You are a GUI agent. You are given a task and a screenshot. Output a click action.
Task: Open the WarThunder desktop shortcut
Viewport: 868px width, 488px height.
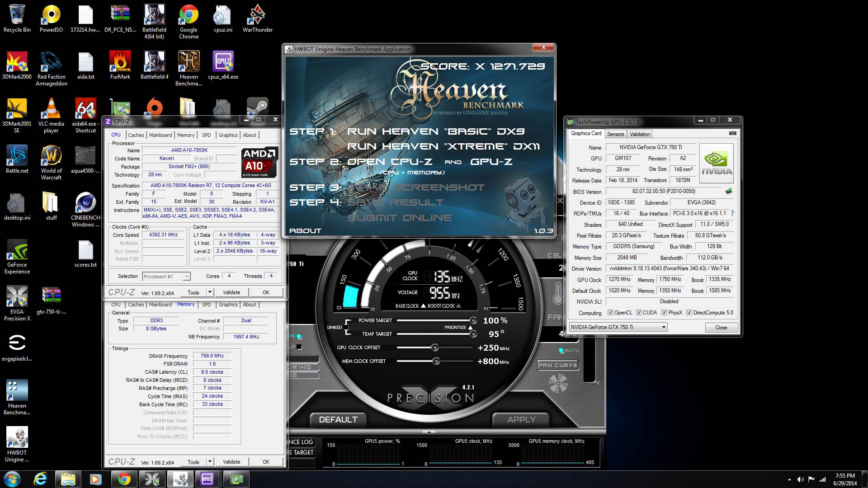[257, 19]
